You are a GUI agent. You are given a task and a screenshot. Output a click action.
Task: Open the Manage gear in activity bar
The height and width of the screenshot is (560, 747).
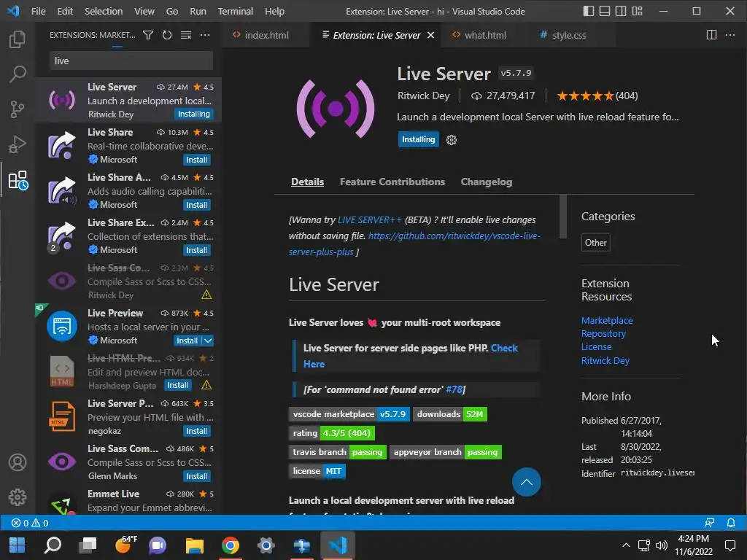[18, 497]
